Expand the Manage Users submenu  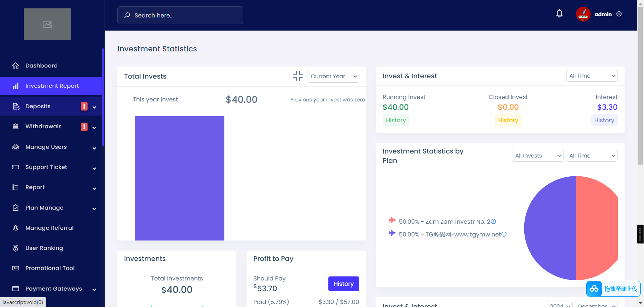click(x=94, y=148)
